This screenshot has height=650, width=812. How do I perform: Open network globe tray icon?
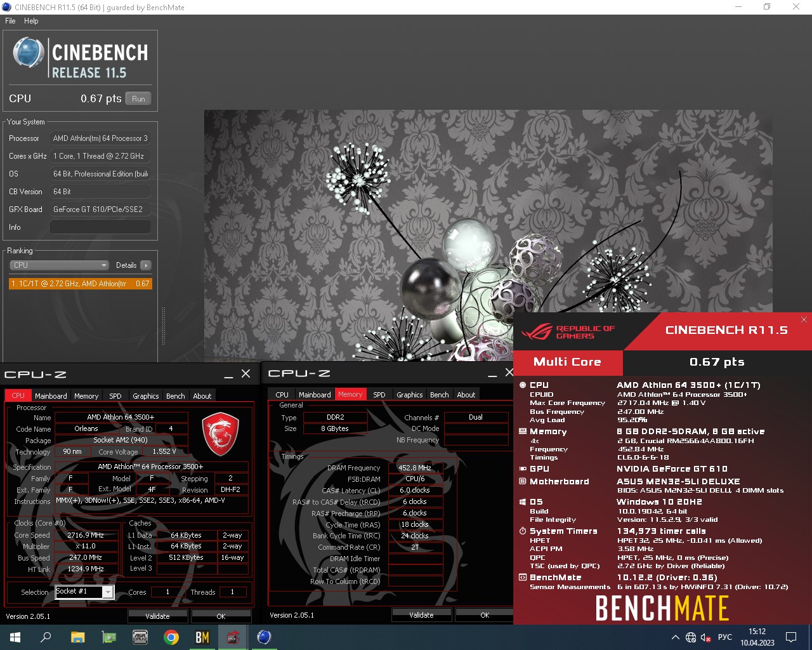pos(691,637)
